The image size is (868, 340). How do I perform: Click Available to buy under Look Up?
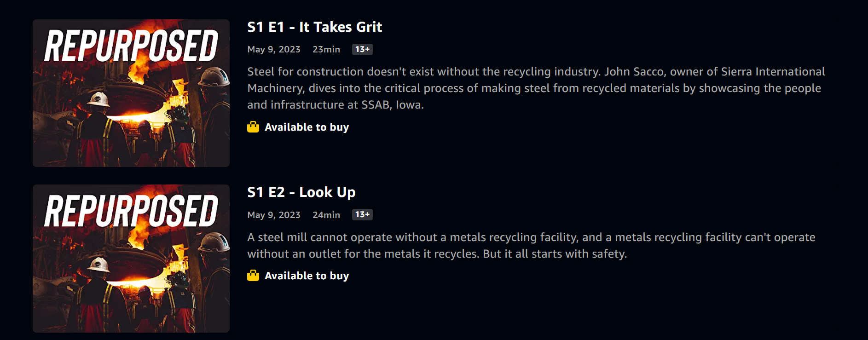coord(307,276)
